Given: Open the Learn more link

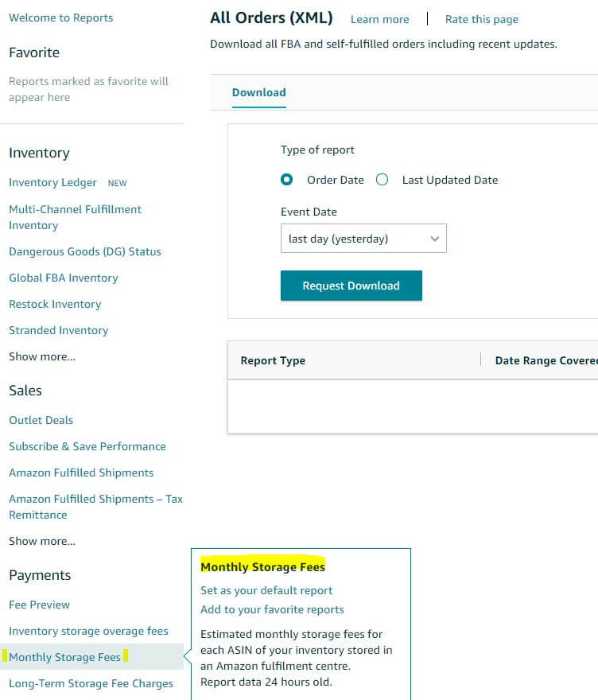Looking at the screenshot, I should pos(379,19).
